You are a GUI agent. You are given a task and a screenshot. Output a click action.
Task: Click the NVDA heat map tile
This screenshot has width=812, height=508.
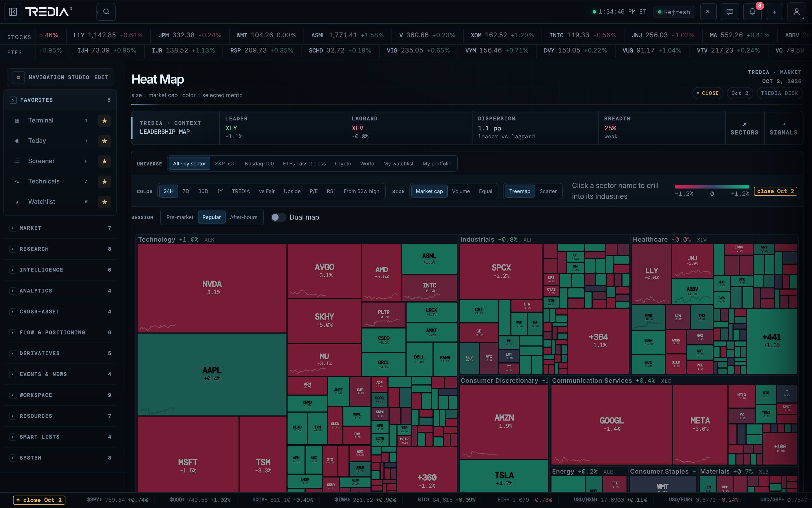(x=212, y=288)
